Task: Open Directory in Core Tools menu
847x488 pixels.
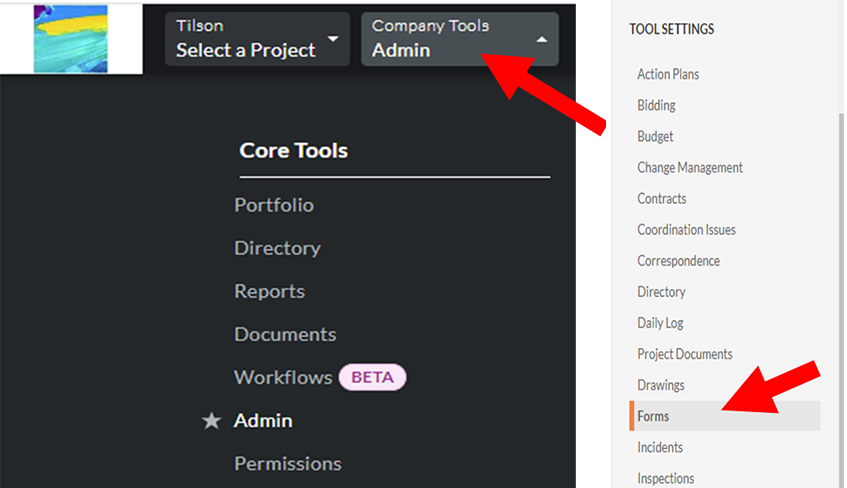Action: [277, 248]
